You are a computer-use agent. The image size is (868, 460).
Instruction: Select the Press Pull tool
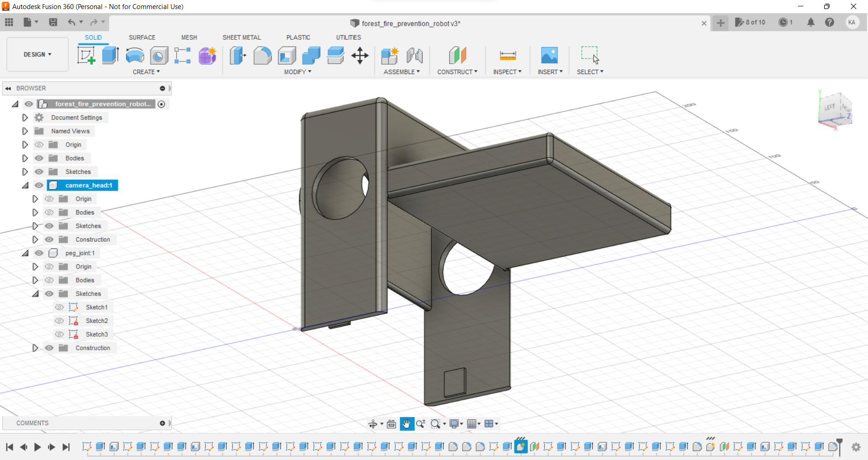pos(237,55)
